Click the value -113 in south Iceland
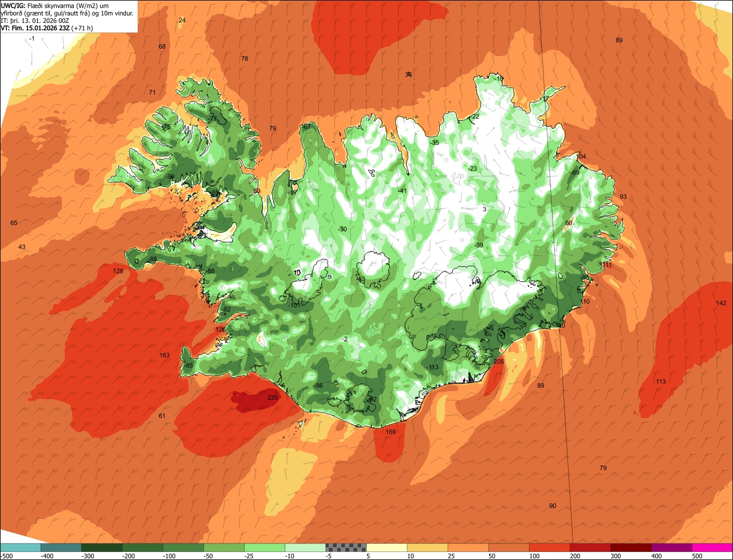 pos(432,367)
